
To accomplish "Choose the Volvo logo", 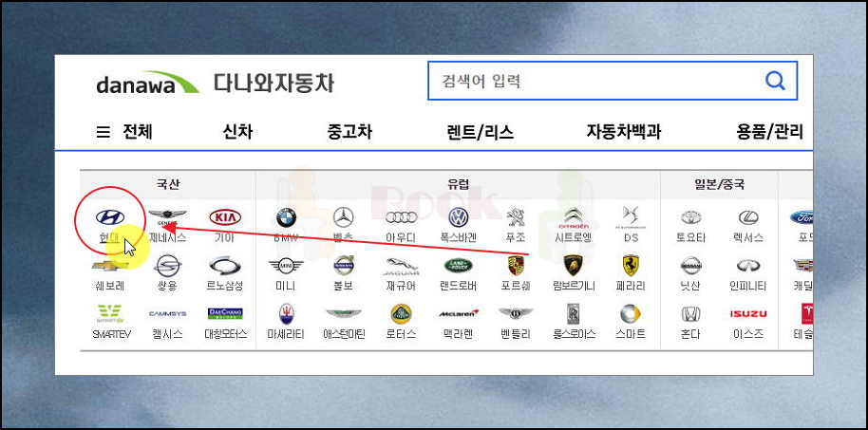I will (343, 266).
